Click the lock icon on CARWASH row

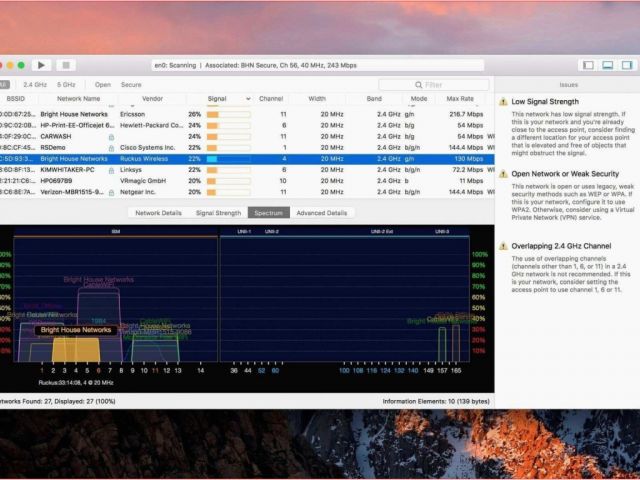coord(111,136)
